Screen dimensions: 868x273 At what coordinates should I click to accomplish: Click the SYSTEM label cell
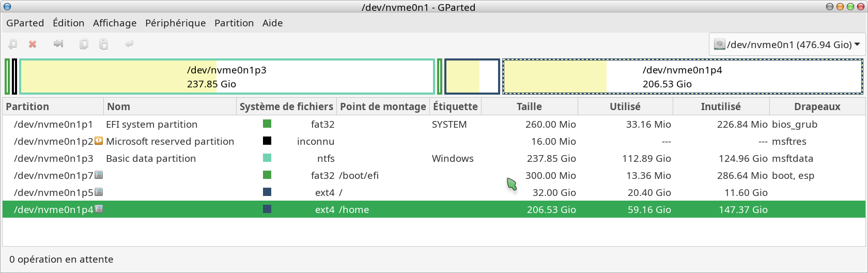[x=449, y=124]
